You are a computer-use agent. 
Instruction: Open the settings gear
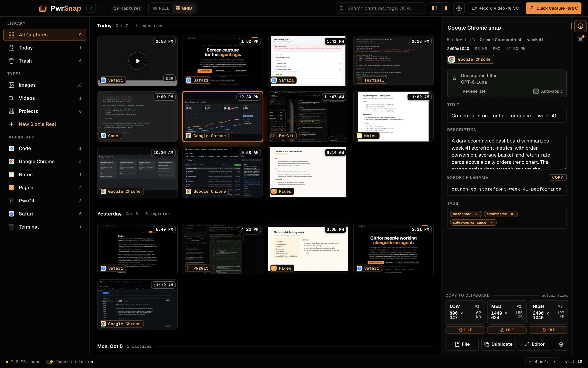coord(459,8)
